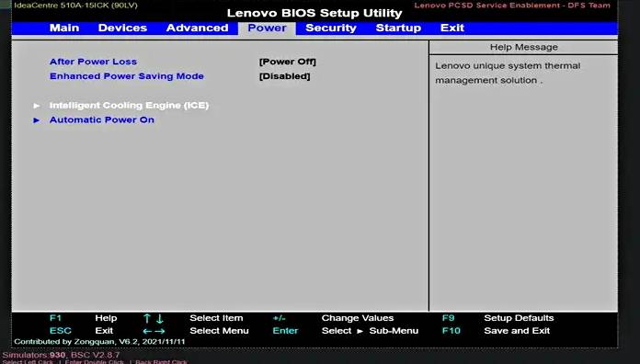
Task: Click the +/- key label
Action: tap(280, 318)
